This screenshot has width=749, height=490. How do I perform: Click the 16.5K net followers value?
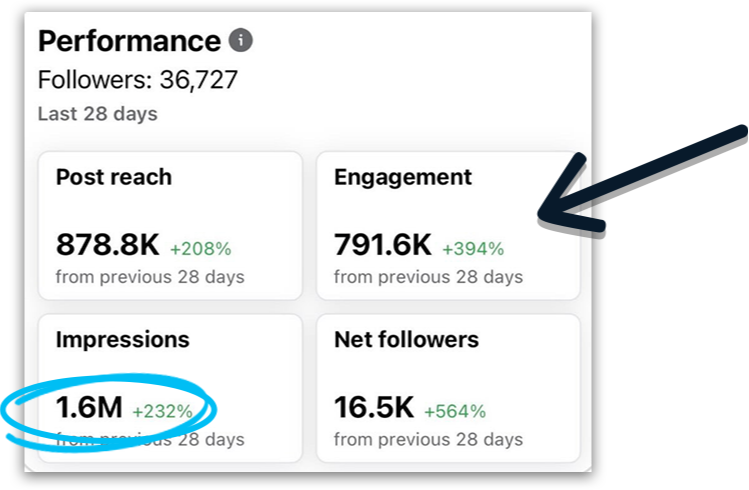click(374, 407)
